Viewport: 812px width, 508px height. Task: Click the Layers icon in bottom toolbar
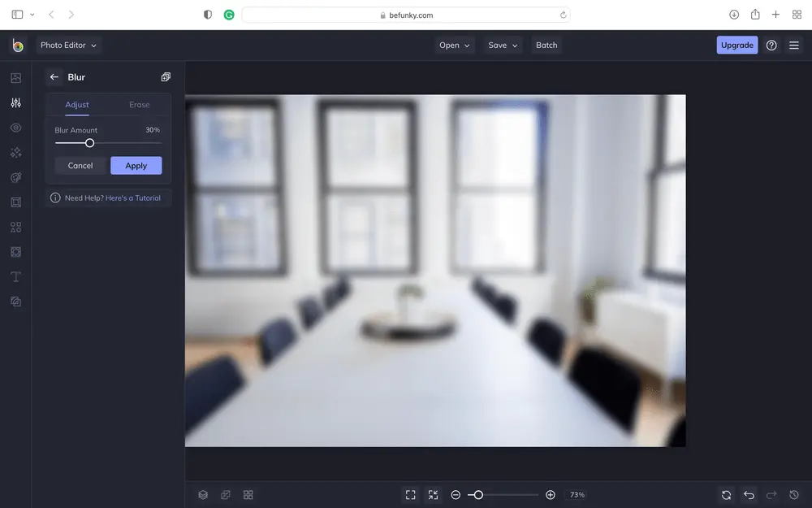202,494
